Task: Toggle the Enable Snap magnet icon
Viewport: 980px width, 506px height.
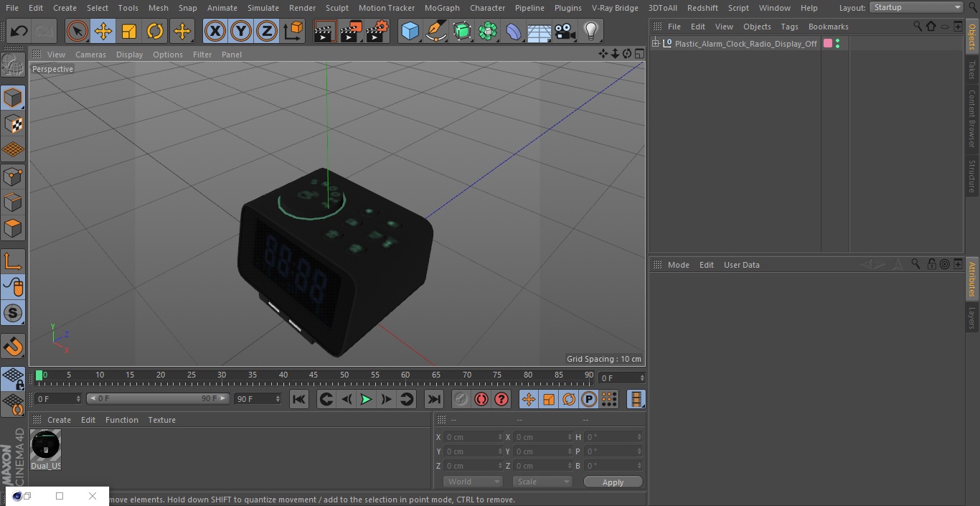Action: 13,347
